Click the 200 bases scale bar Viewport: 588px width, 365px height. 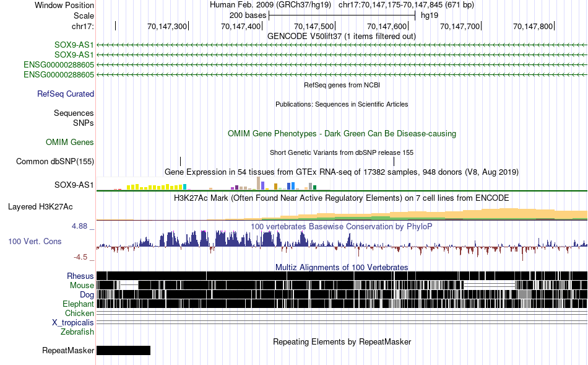pyautogui.click(x=342, y=15)
